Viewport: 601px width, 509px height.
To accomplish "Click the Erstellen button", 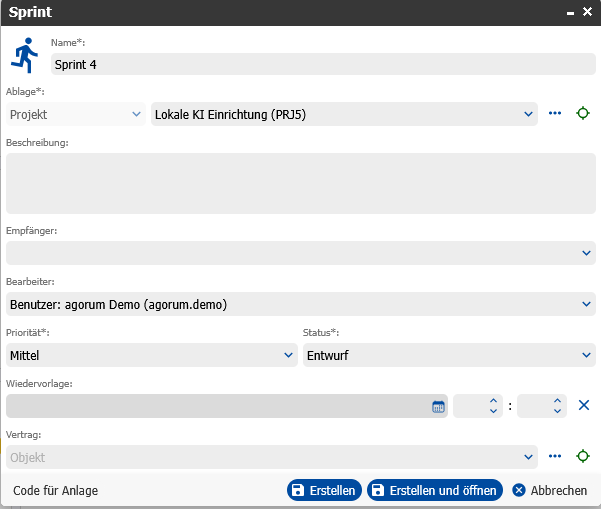I will (x=324, y=490).
